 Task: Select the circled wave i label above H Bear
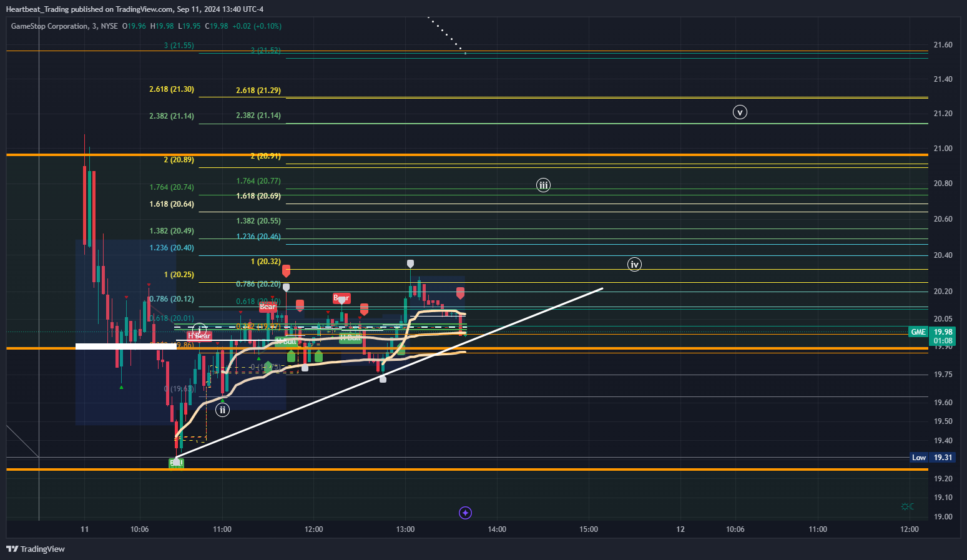[x=200, y=328]
